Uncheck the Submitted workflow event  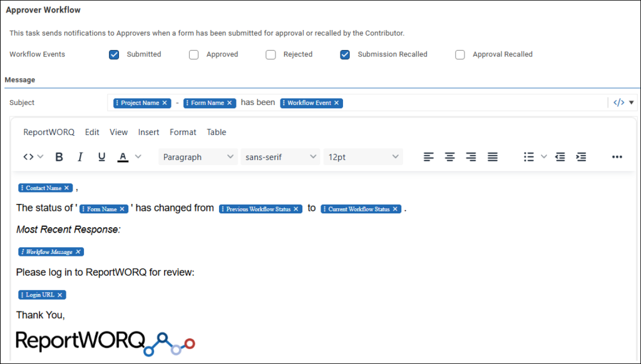point(114,54)
